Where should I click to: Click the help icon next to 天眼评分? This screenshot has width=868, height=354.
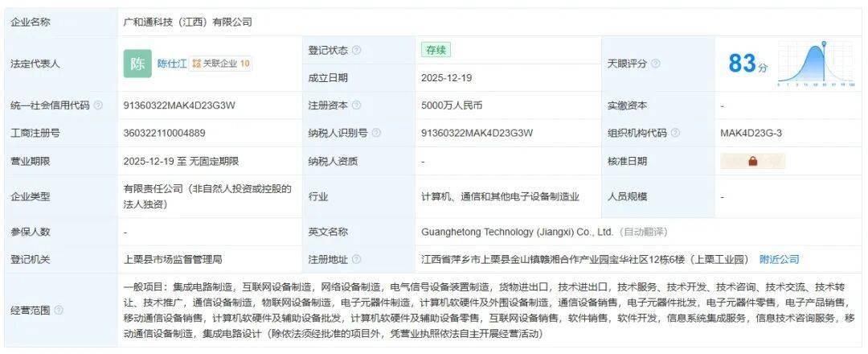pos(656,64)
